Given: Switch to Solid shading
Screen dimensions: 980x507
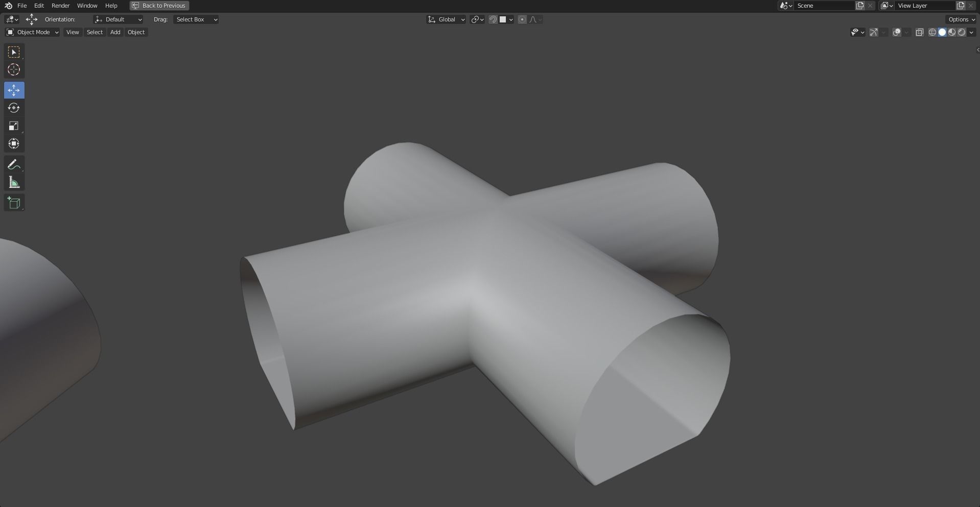Looking at the screenshot, I should coord(942,32).
